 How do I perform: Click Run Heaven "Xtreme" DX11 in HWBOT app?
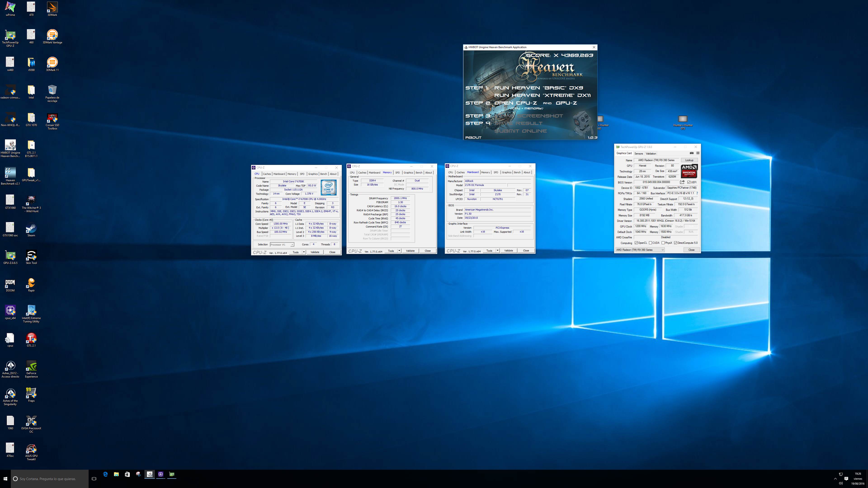point(542,95)
